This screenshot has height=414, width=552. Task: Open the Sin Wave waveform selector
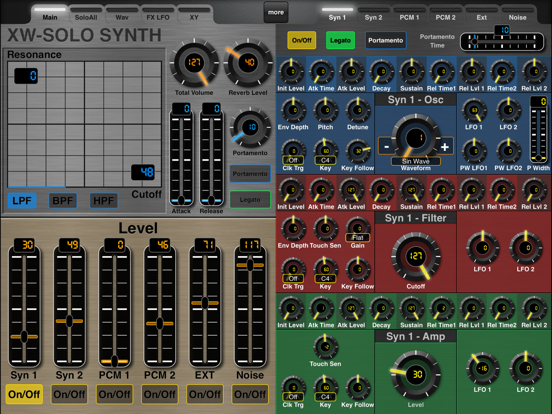[415, 161]
